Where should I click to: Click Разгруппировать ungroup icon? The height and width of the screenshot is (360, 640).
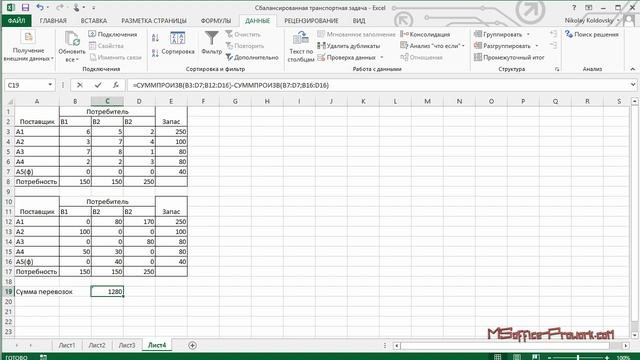[478, 46]
